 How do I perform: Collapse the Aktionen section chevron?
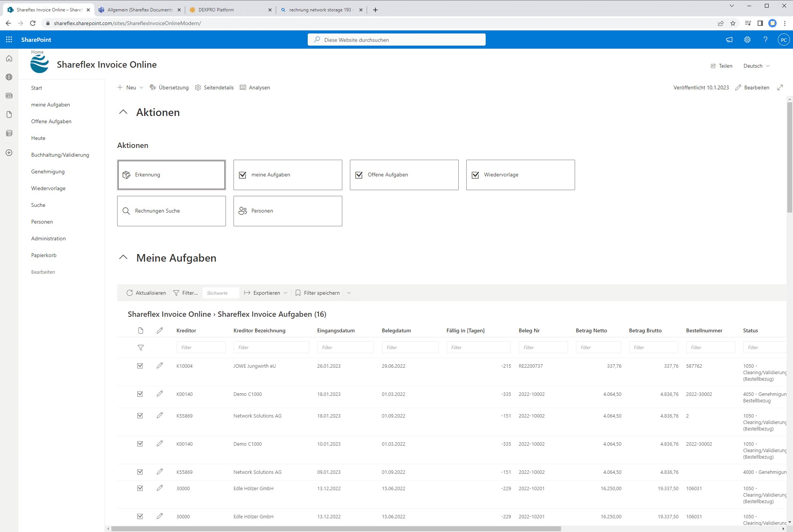123,112
